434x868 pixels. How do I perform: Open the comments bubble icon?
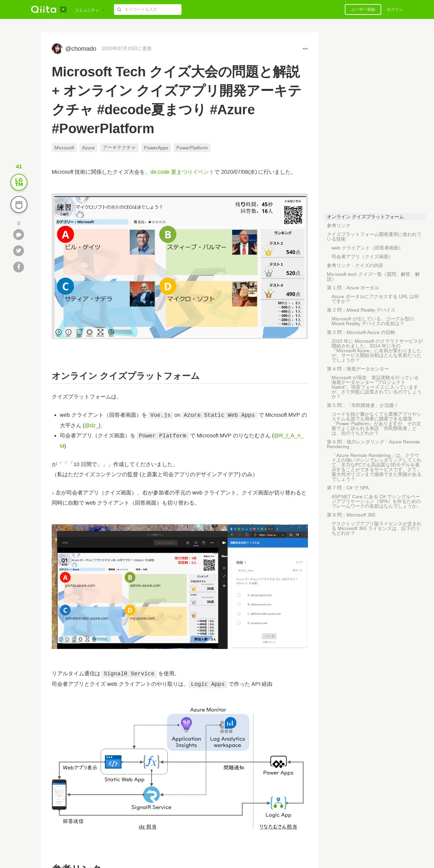pyautogui.click(x=19, y=235)
